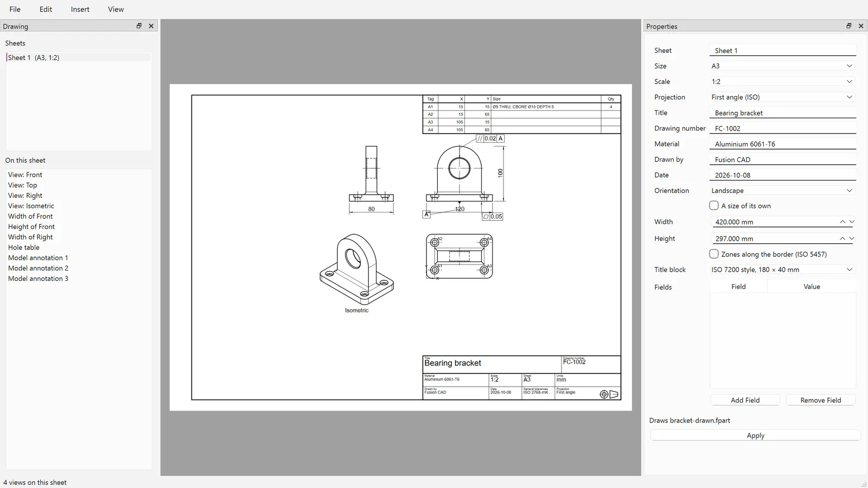Select Sheet 1 (A3, 1:2) in Sheets list

pos(79,57)
